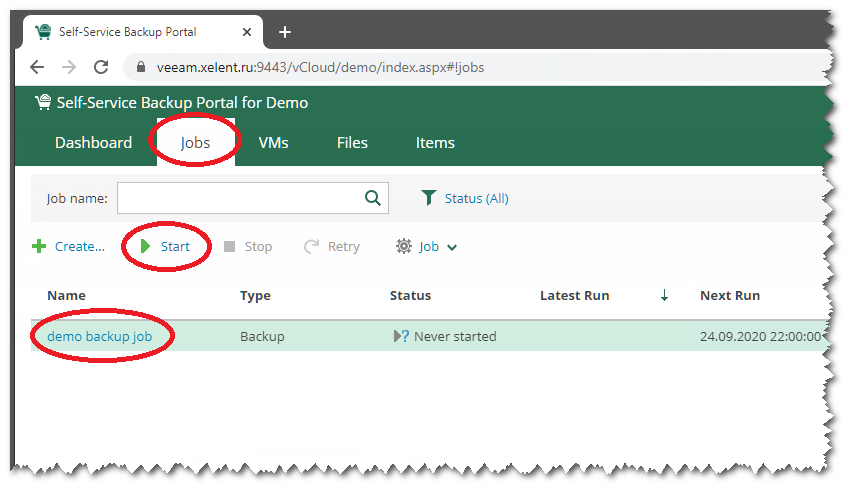Screen dimensions: 851x491
Task: Sort by the Next Run column
Action: [730, 296]
